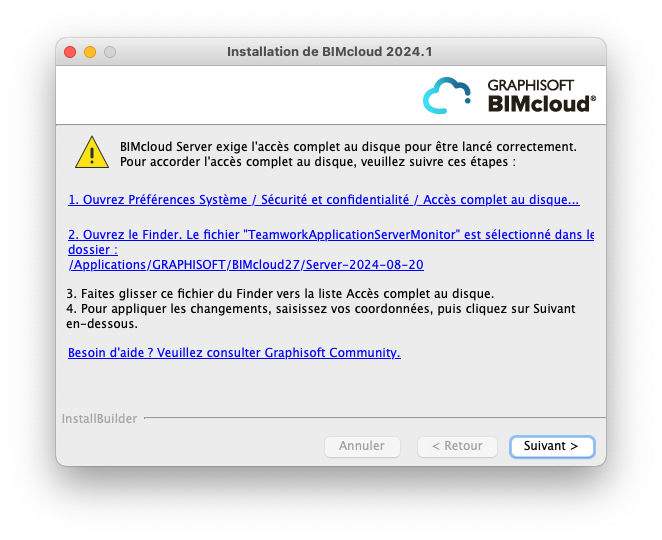Click the disabled Annuler button
The width and height of the screenshot is (662, 540).
coord(362,446)
